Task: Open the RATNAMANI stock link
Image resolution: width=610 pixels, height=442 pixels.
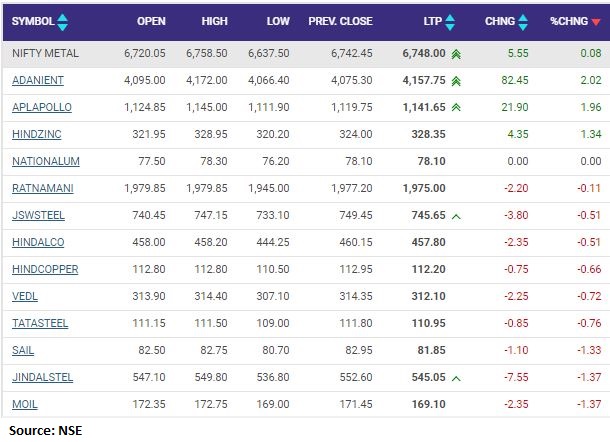Action: (x=43, y=188)
